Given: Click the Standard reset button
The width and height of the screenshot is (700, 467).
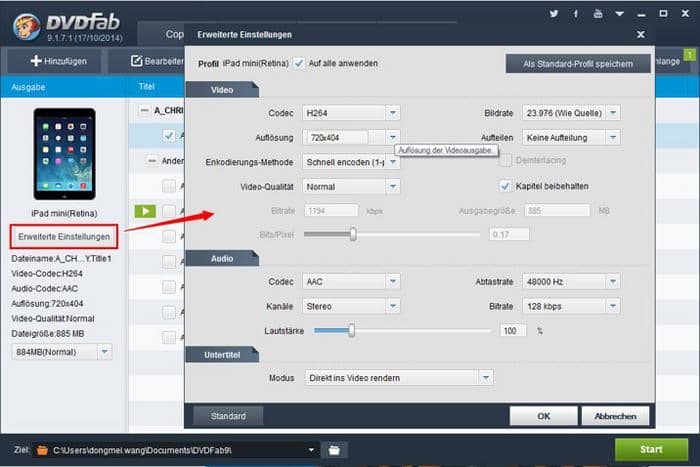Looking at the screenshot, I should [228, 416].
